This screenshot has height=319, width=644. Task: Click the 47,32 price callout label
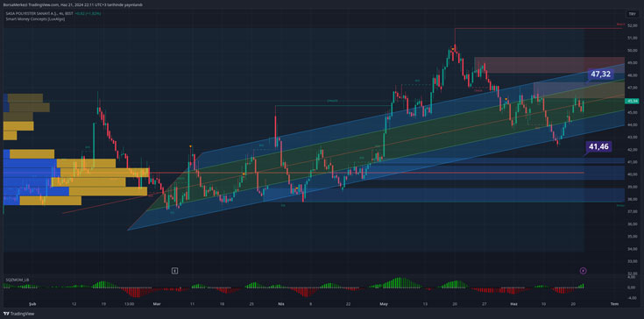coord(600,74)
